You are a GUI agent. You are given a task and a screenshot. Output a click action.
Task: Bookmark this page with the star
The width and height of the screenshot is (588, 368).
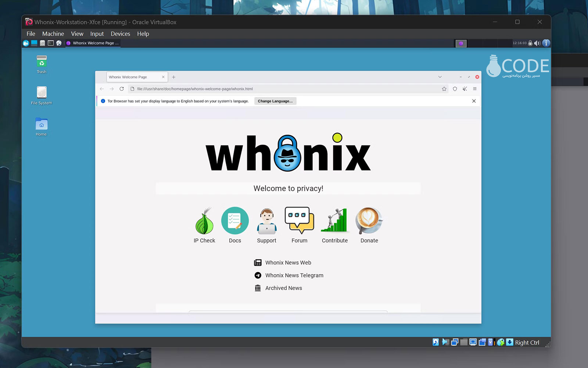(444, 89)
